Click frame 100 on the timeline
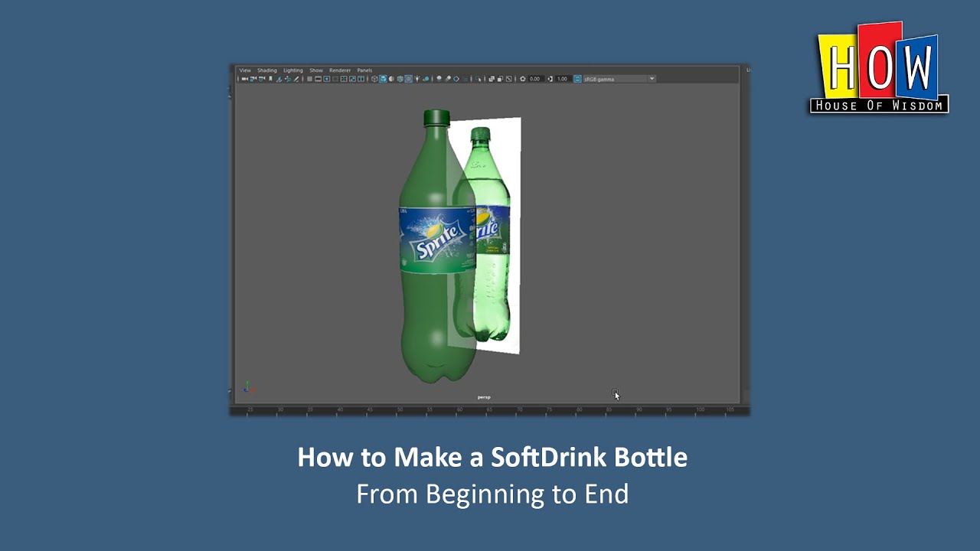This screenshot has width=980, height=551. click(x=700, y=411)
